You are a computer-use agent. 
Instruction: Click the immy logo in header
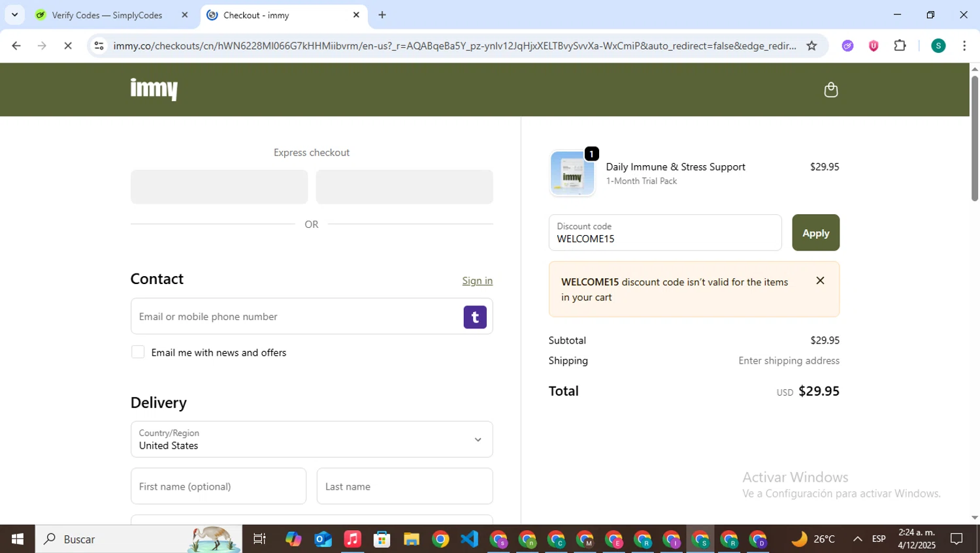click(154, 89)
